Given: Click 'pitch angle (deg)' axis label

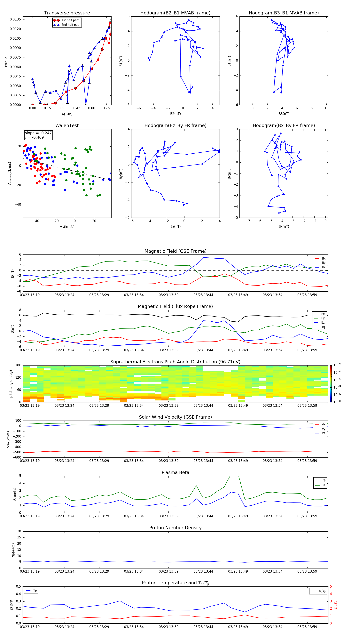Looking at the screenshot, I should 11,384.
